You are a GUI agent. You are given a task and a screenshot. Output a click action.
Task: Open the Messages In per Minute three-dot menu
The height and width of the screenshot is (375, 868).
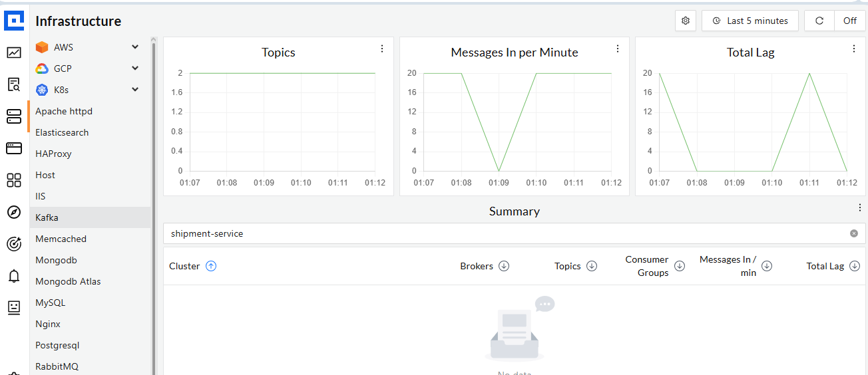pos(618,49)
